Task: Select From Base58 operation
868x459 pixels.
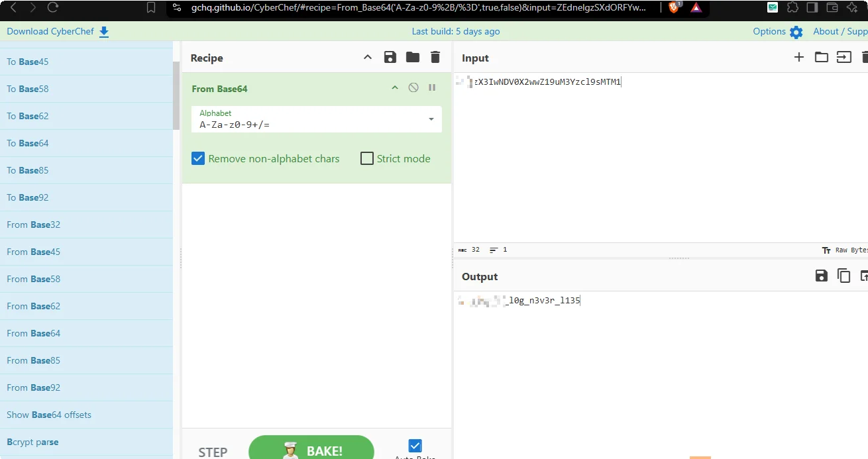Action: tap(86, 279)
